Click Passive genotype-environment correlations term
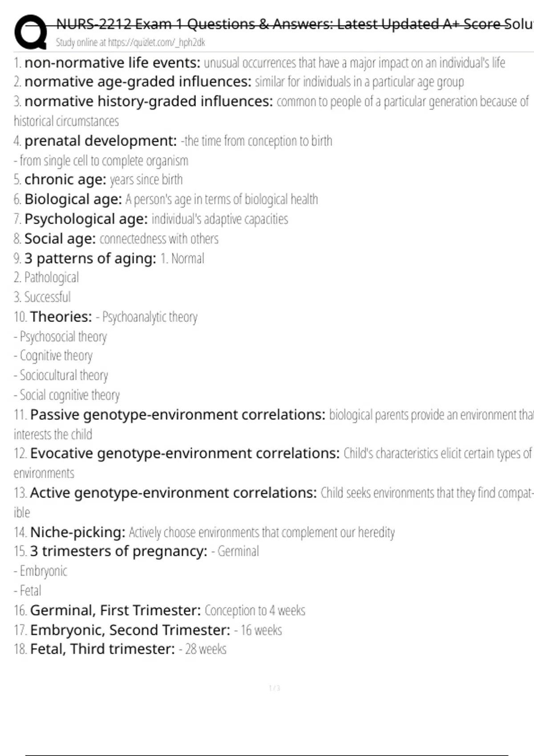534x756 pixels. pyautogui.click(x=178, y=415)
